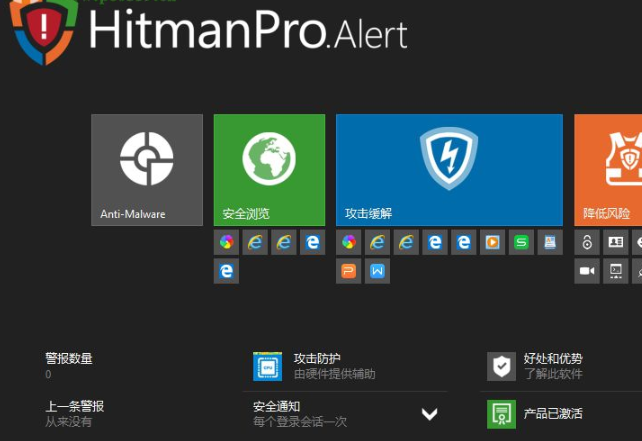Viewport: 642px width, 441px height.
Task: Open the orange 降低风险 tile
Action: click(608, 170)
